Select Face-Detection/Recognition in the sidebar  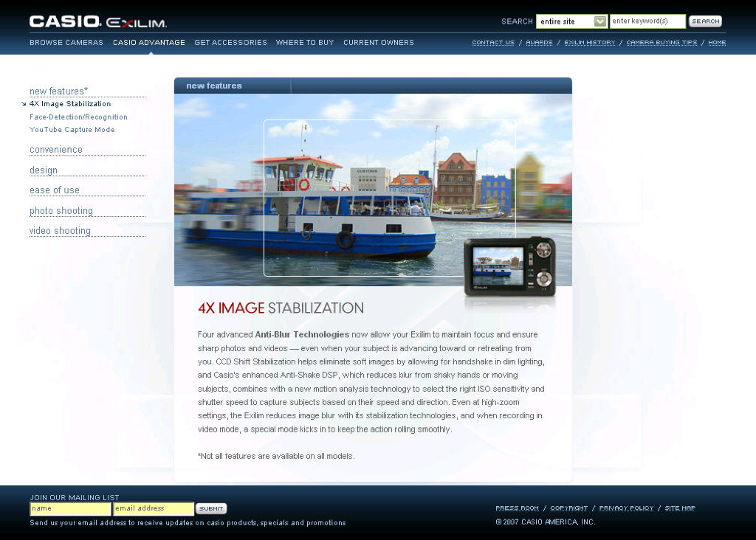[x=78, y=117]
